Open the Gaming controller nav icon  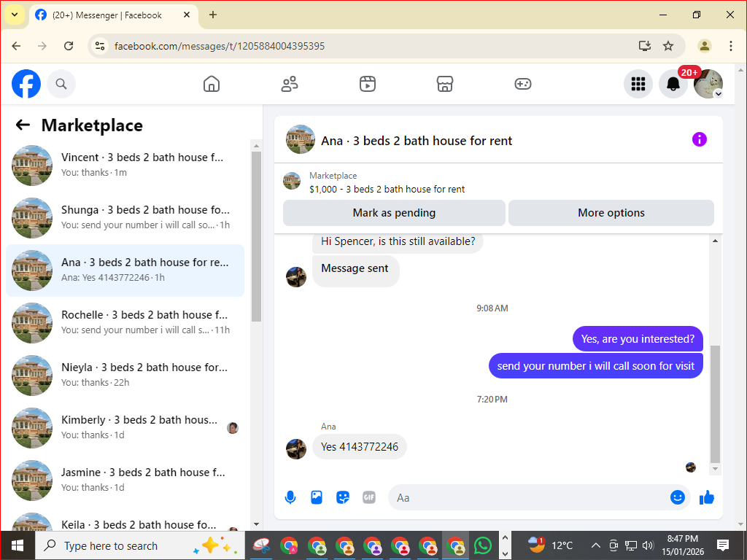(x=522, y=84)
